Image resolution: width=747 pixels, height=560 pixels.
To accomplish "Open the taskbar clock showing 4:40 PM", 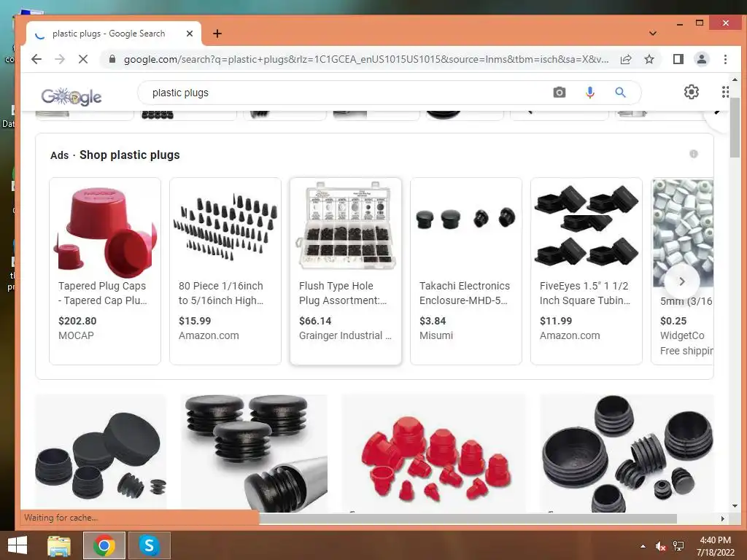I will pyautogui.click(x=715, y=546).
